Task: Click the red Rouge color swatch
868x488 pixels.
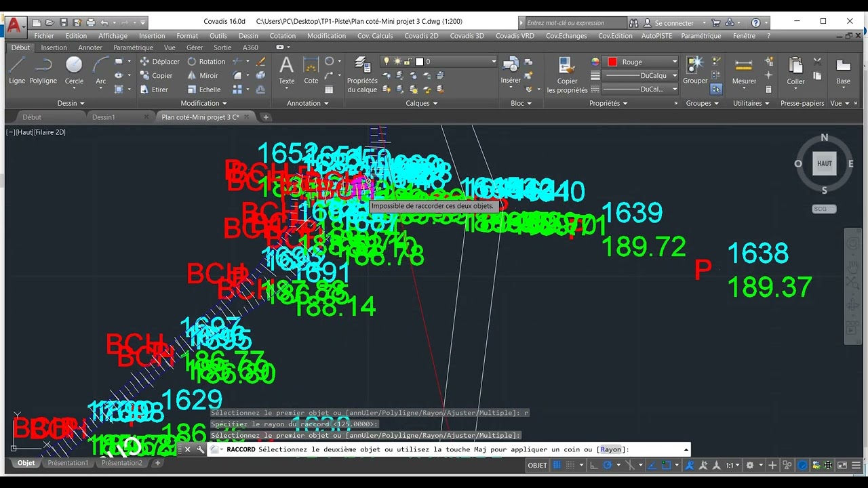Action: (x=612, y=62)
